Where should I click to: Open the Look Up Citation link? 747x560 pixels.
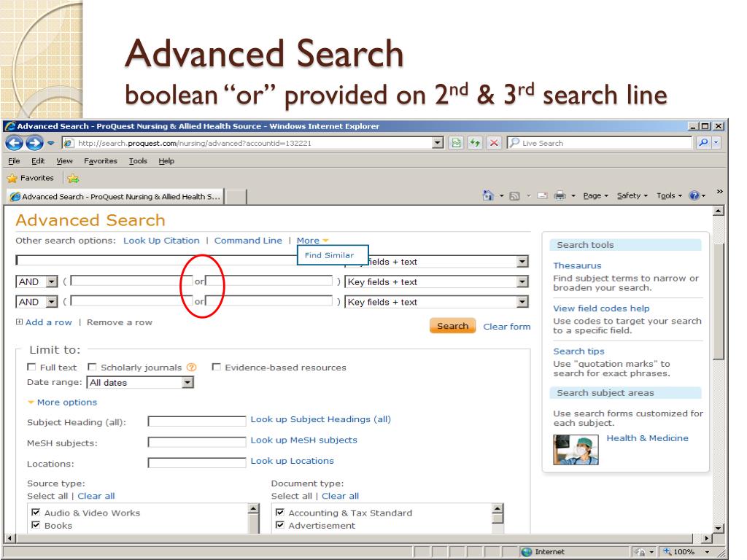pyautogui.click(x=161, y=241)
